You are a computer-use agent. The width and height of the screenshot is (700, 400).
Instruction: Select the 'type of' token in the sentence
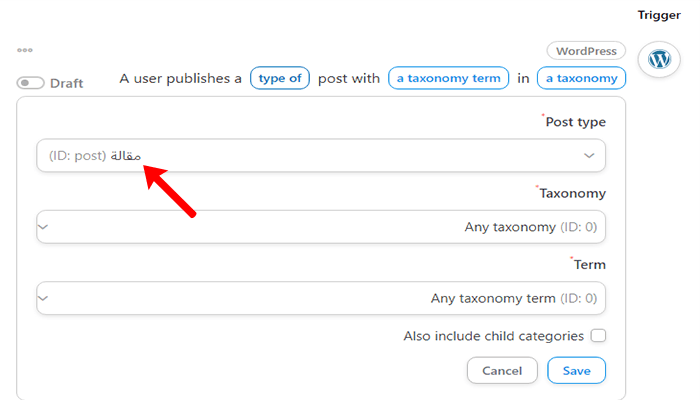281,77
